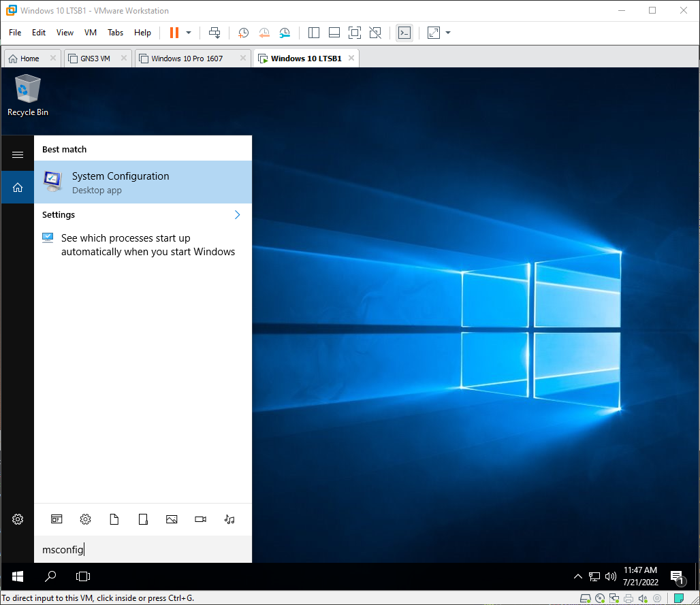Open the Edit menu
This screenshot has height=605, width=700.
[x=38, y=33]
